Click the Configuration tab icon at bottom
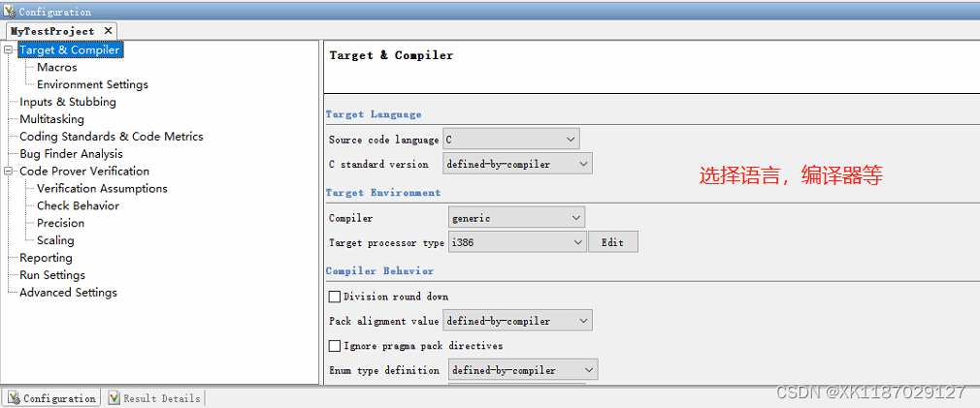The image size is (980, 408). 14,398
